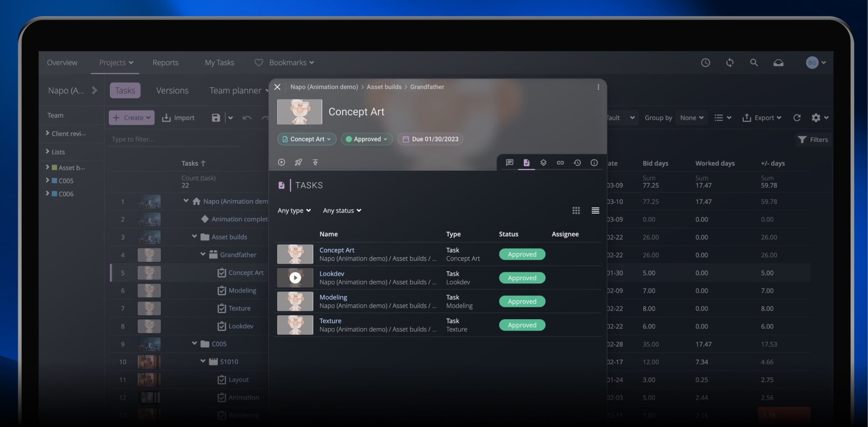This screenshot has width=868, height=427.
Task: Open the Group by None dropdown
Action: click(691, 118)
